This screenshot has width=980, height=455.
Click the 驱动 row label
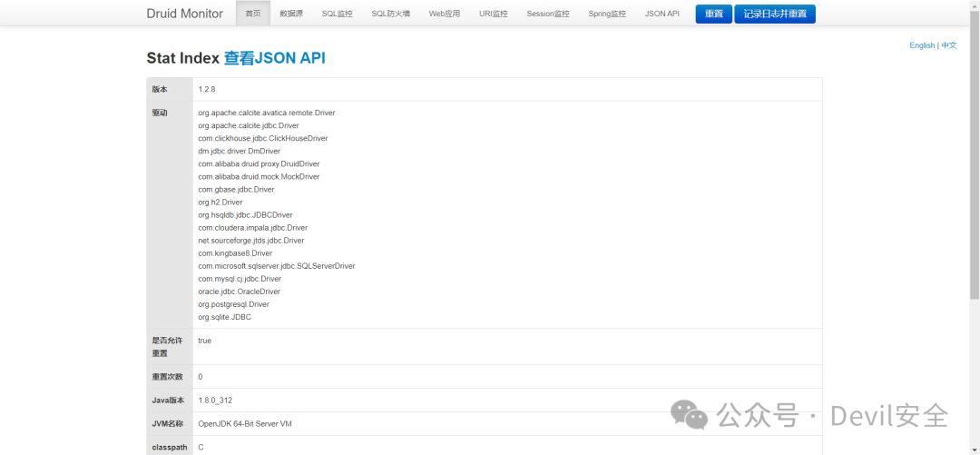160,114
